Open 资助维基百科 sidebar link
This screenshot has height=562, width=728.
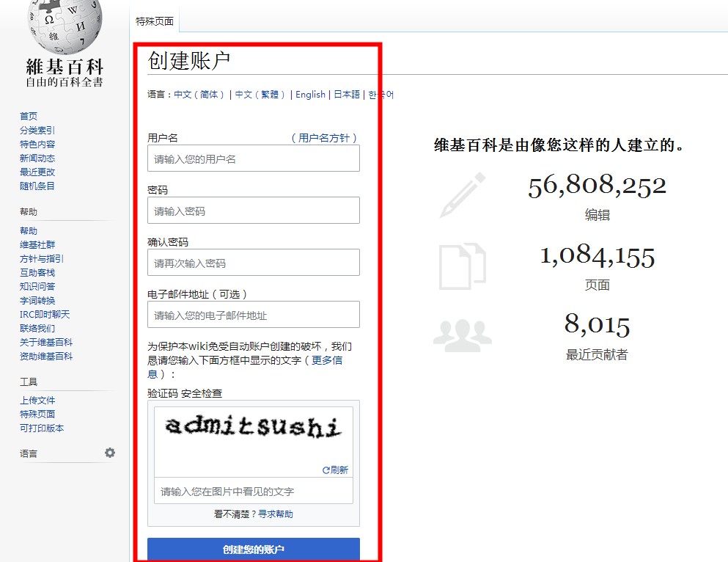(46, 357)
